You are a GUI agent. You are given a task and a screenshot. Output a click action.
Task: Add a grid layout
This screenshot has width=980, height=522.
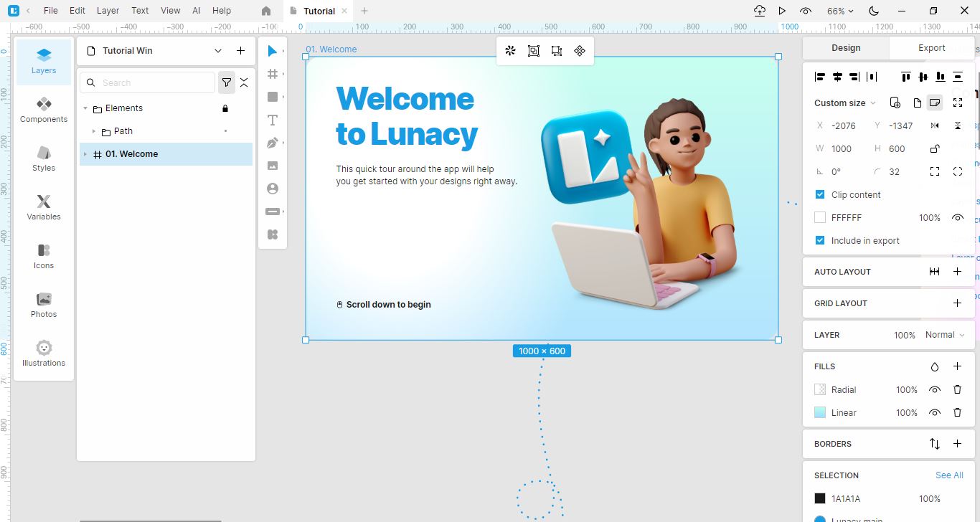coord(957,303)
